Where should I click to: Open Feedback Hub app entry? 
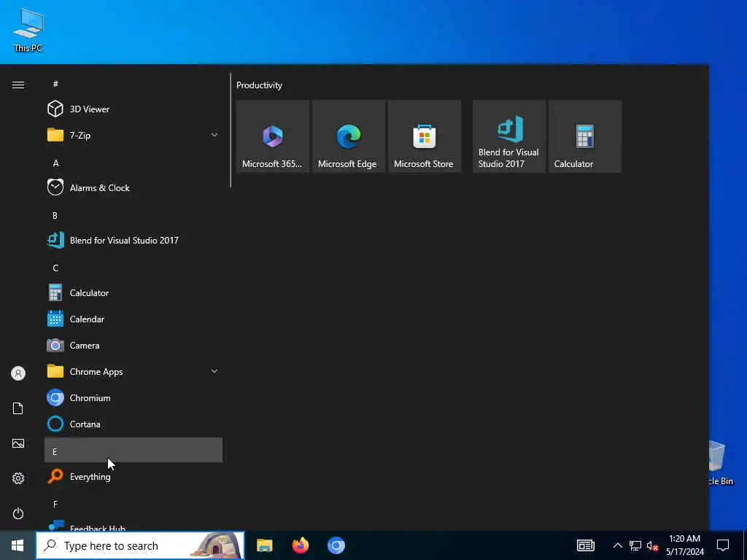[133, 525]
